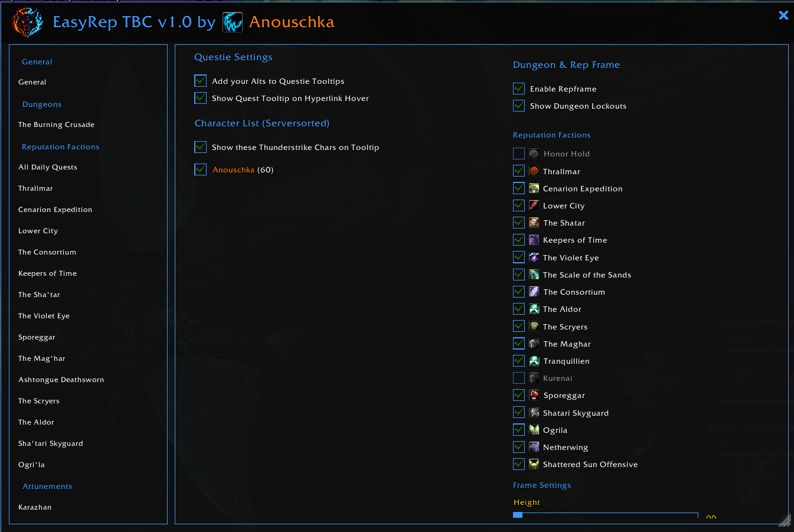Click the Anouschka character name label
Image resolution: width=794 pixels, height=532 pixels.
234,170
